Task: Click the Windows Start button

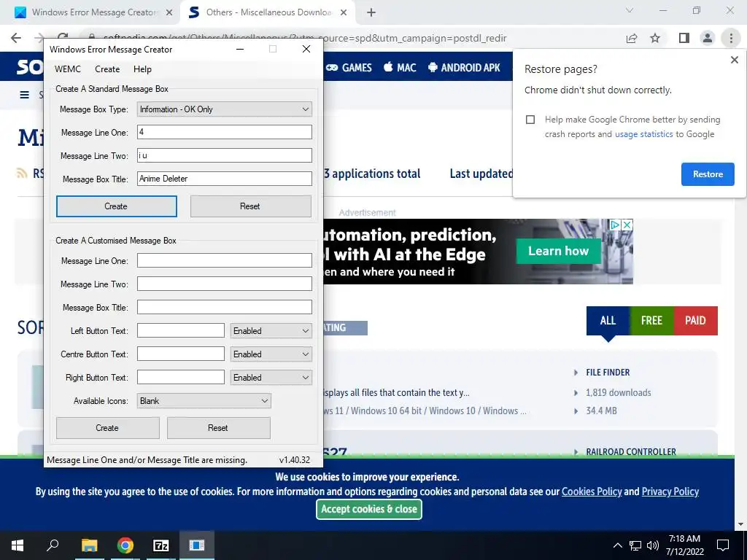Action: point(18,545)
